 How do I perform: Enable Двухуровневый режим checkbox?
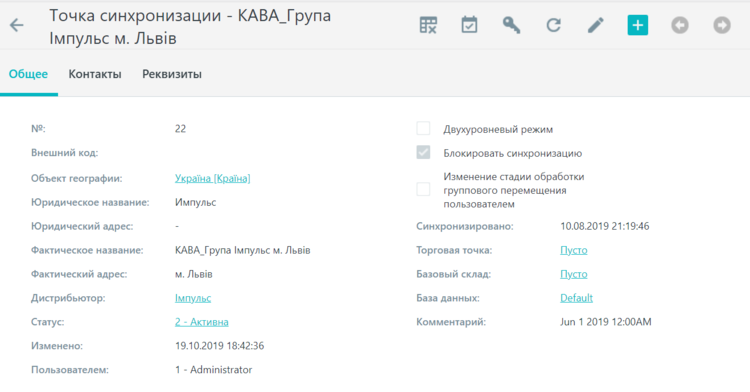[x=423, y=129]
